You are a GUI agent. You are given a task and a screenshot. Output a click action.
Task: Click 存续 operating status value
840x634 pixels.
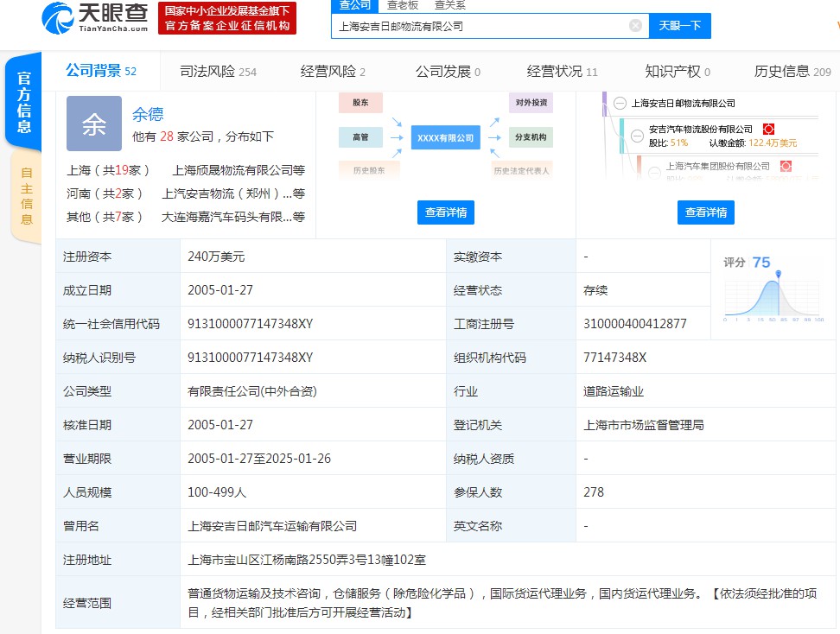595,290
